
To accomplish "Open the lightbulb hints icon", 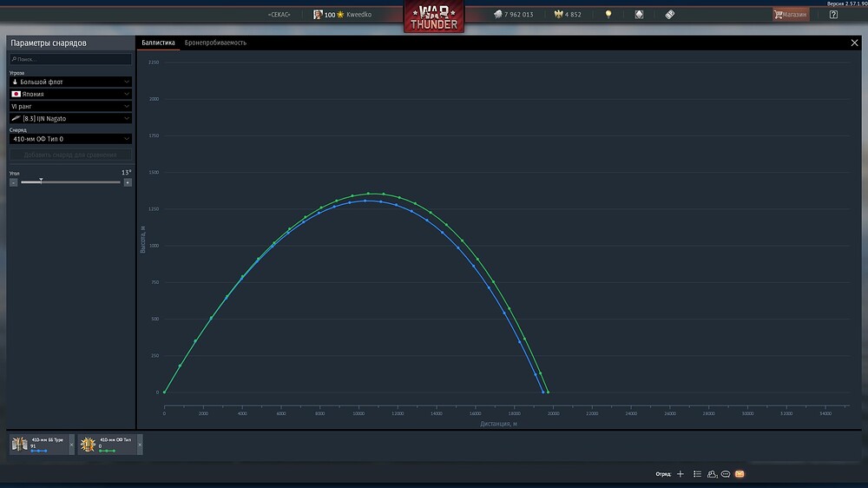I will click(608, 15).
